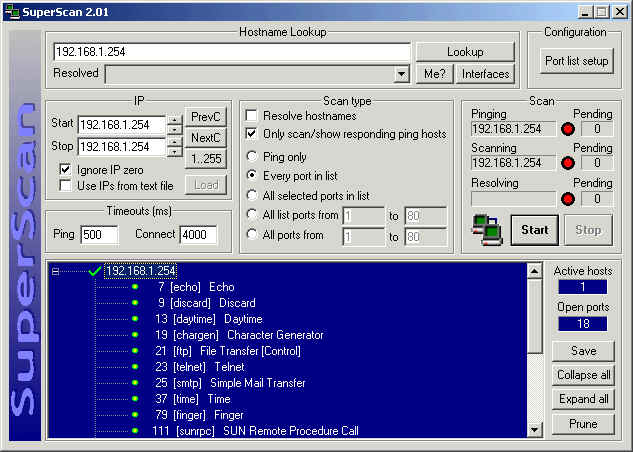Click the Hostname Lookup input field
This screenshot has height=452, width=633.
click(x=232, y=52)
